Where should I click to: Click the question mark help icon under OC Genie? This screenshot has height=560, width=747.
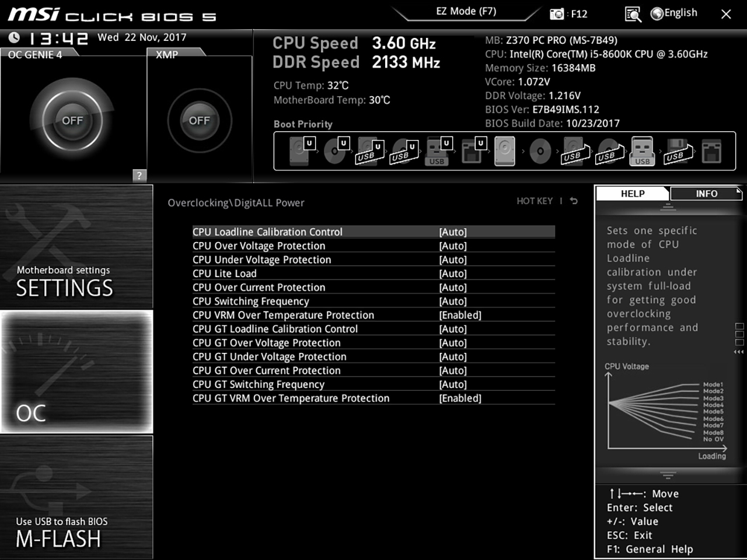(x=139, y=175)
